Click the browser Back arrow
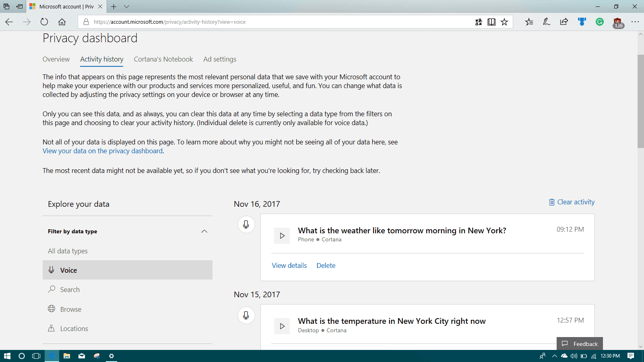Viewport: 644px width, 362px height. point(9,22)
